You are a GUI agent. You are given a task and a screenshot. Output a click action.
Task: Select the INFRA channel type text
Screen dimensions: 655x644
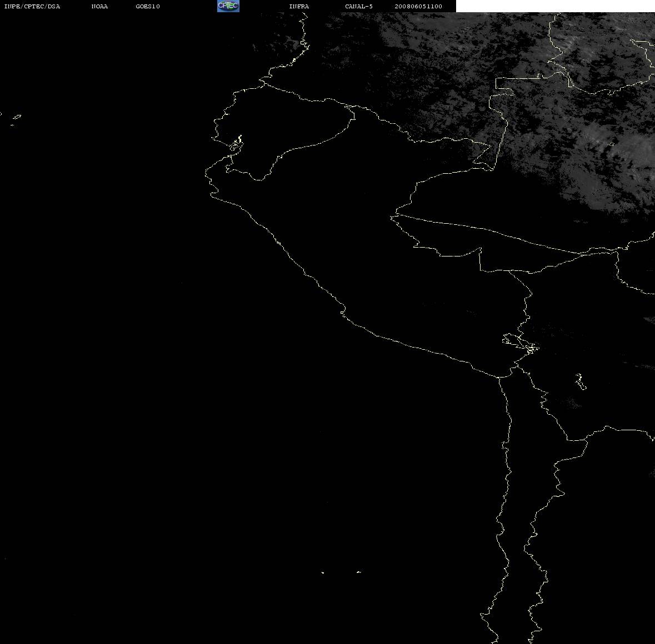[299, 6]
